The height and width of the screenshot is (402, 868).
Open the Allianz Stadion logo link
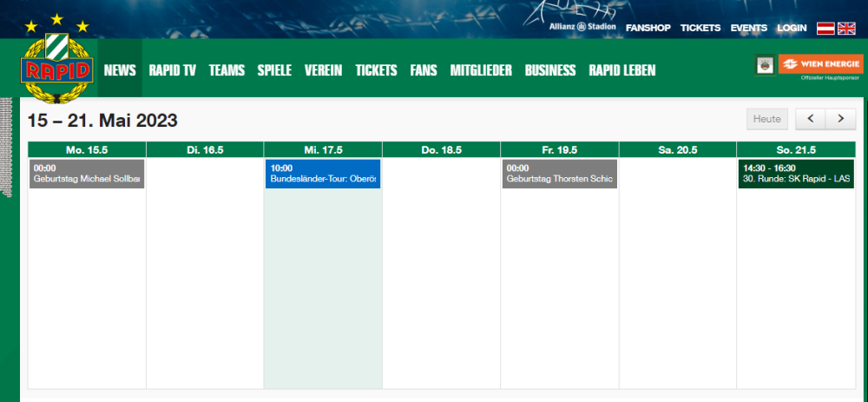pos(582,27)
